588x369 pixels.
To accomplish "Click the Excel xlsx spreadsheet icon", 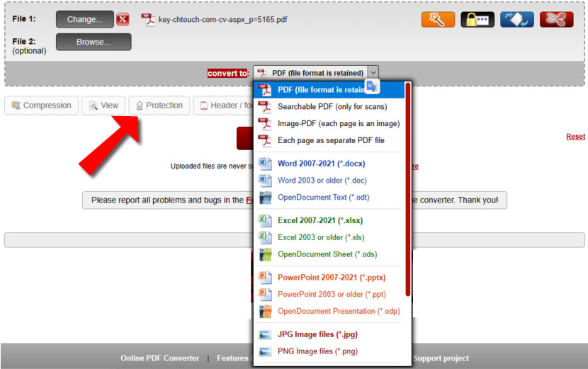I will 265,221.
